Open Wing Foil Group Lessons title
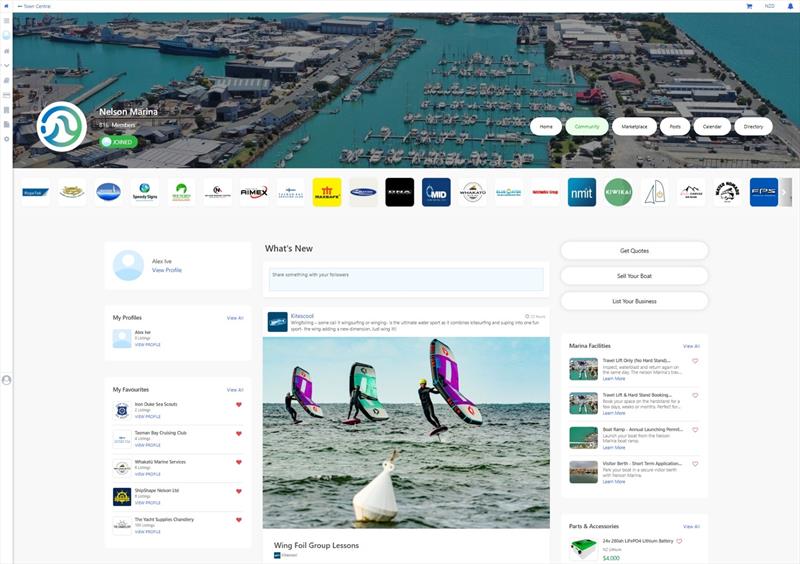800x564 pixels. coord(316,545)
